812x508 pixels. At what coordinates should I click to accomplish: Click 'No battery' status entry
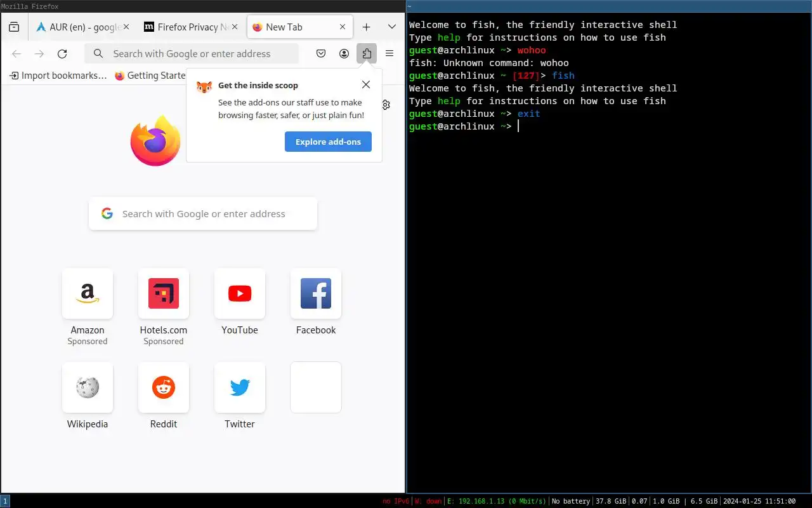pos(571,502)
